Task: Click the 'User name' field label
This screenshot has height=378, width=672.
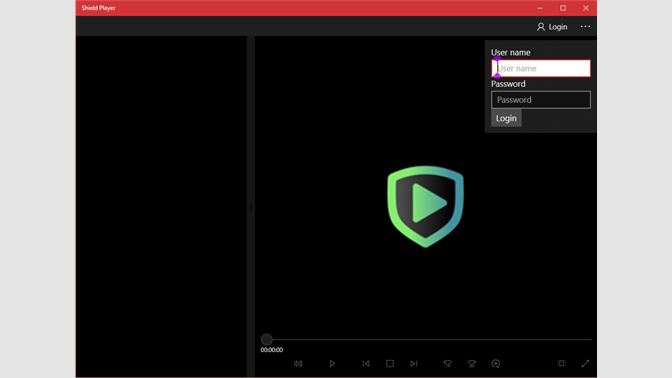Action: (x=511, y=52)
